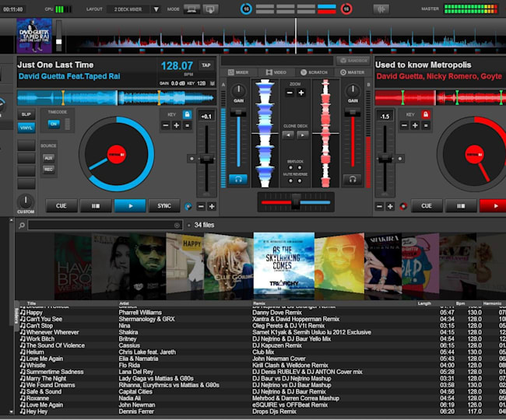Toggle the SANDBOX button
The image size is (506, 420).
[353, 60]
